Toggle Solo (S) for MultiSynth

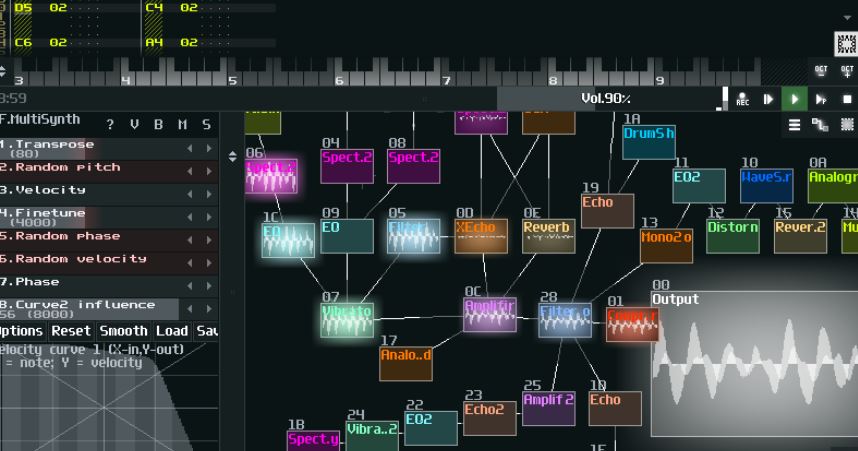coord(206,125)
